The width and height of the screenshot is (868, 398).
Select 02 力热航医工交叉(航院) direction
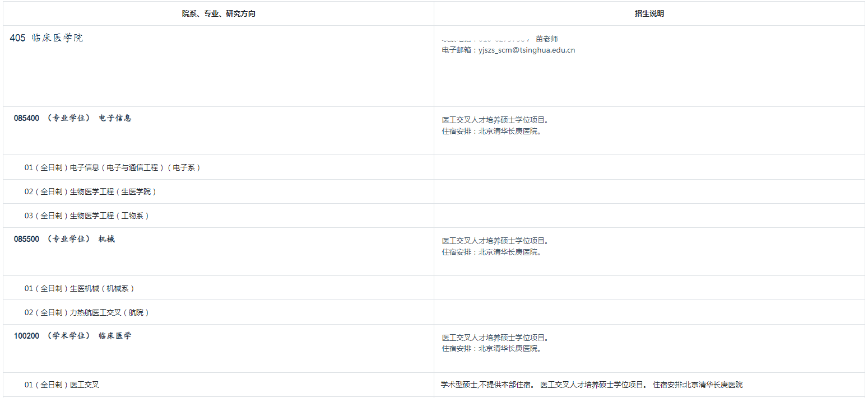pyautogui.click(x=86, y=312)
